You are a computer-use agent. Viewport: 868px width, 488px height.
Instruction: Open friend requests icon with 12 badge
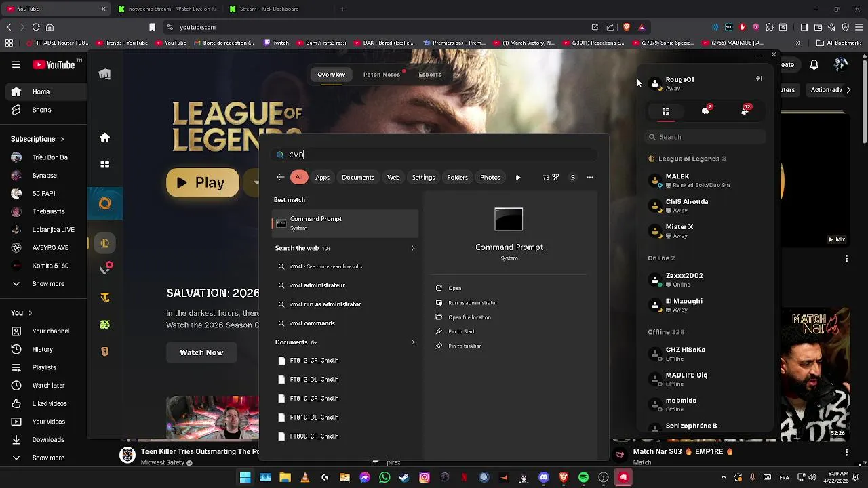[745, 110]
